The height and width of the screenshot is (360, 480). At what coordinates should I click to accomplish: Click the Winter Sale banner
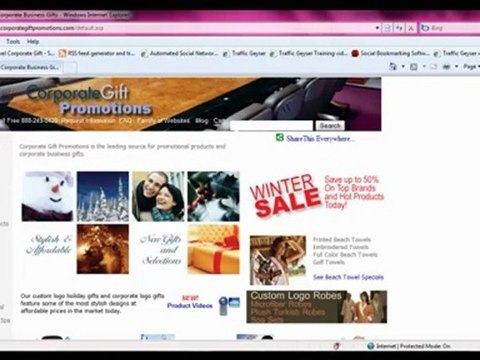click(317, 196)
